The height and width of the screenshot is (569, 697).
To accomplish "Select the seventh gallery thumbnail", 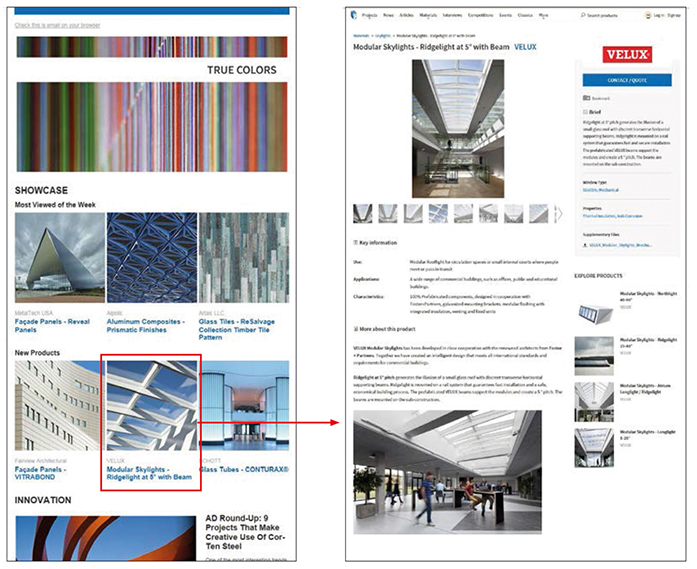I will coord(513,213).
